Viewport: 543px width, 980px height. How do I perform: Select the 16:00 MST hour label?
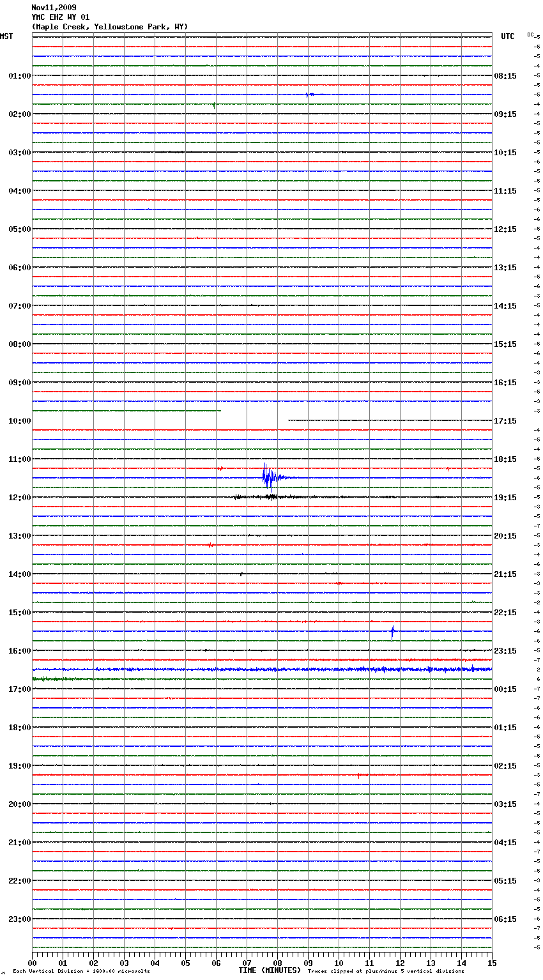(20, 651)
